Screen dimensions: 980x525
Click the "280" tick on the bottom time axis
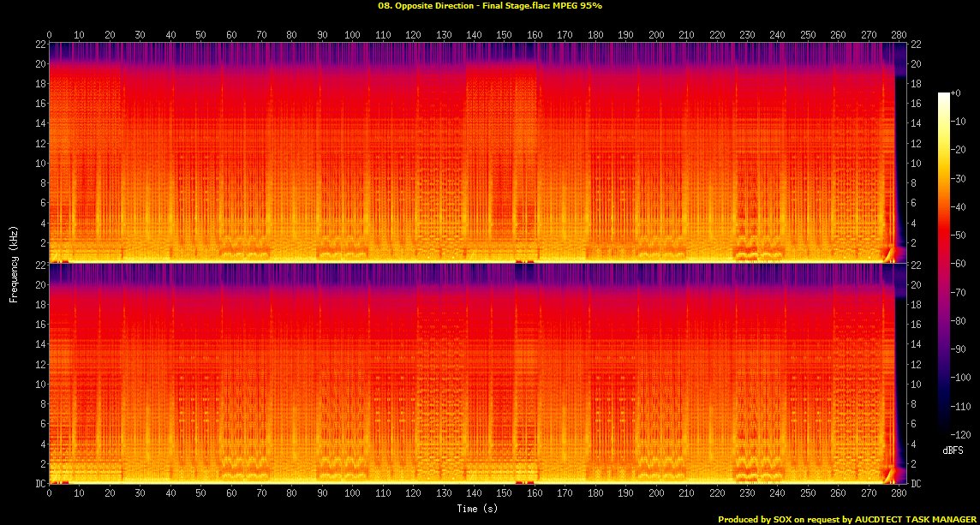899,494
